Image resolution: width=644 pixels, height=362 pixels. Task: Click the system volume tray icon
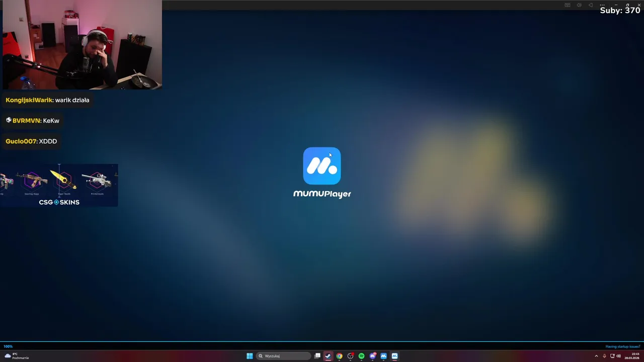click(618, 356)
